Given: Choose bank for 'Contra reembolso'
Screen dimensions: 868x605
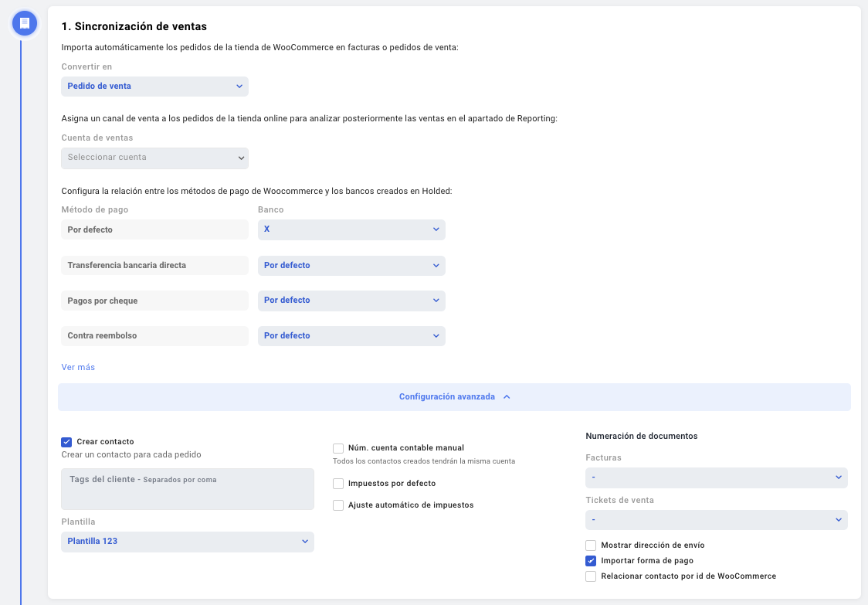Looking at the screenshot, I should [x=351, y=336].
